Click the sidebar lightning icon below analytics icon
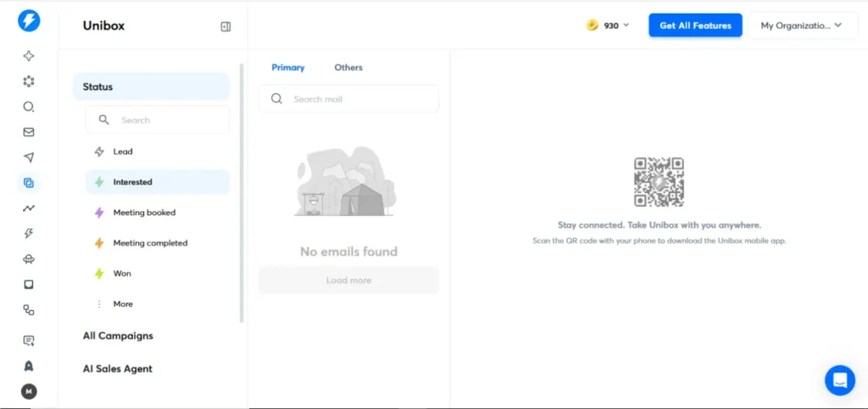 pyautogui.click(x=29, y=234)
